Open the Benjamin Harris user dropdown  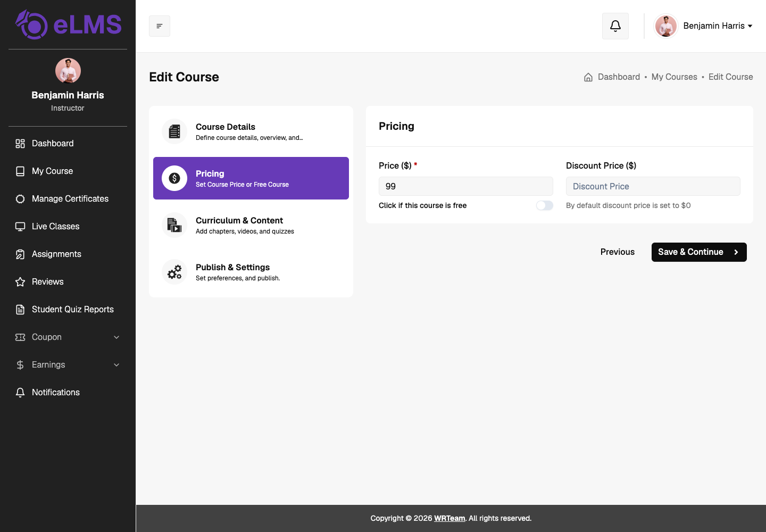(703, 26)
